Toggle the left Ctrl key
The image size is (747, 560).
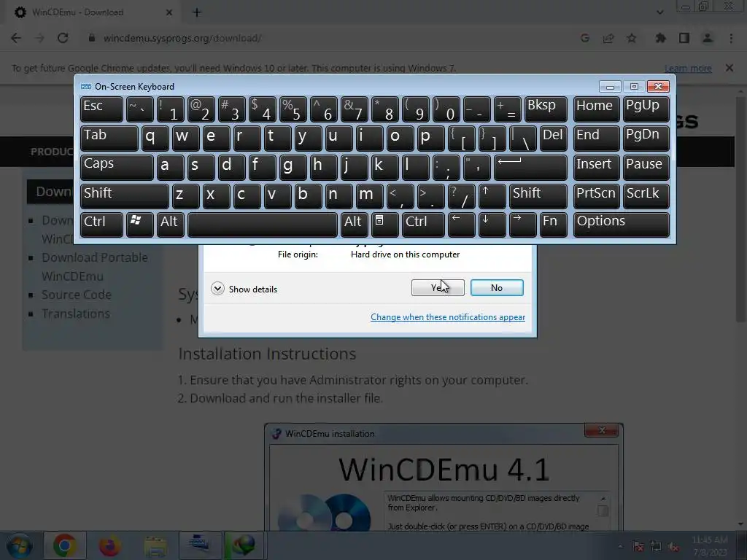coord(101,225)
